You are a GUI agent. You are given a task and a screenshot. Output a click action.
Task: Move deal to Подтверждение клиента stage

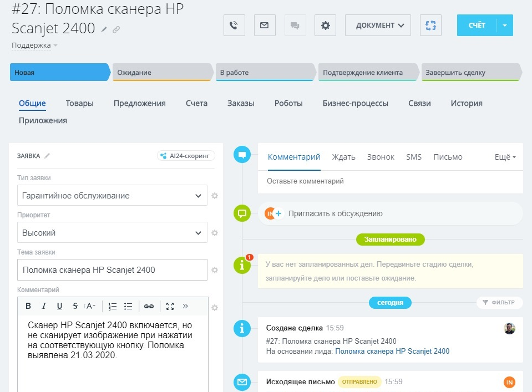point(368,72)
